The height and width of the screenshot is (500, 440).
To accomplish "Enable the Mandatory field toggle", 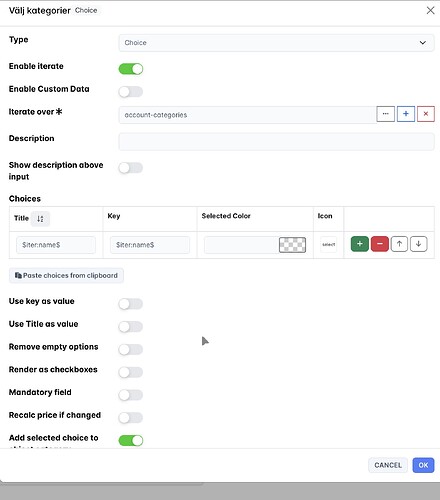I will [x=131, y=395].
